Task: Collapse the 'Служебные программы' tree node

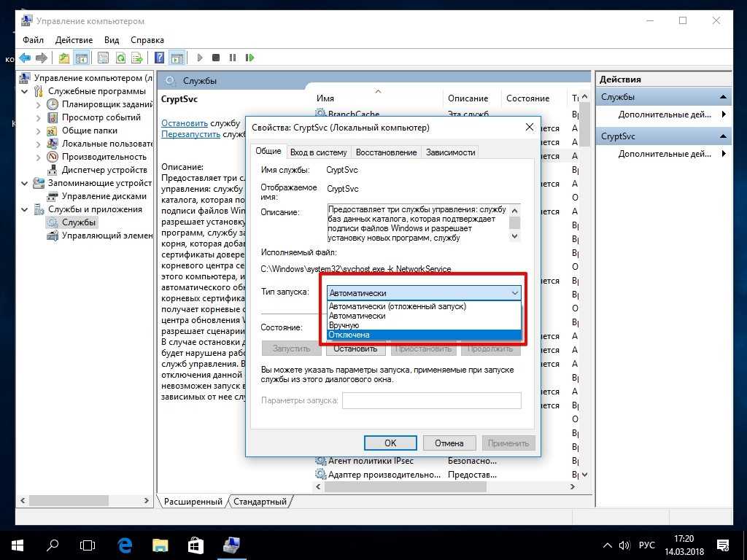Action: [x=26, y=91]
